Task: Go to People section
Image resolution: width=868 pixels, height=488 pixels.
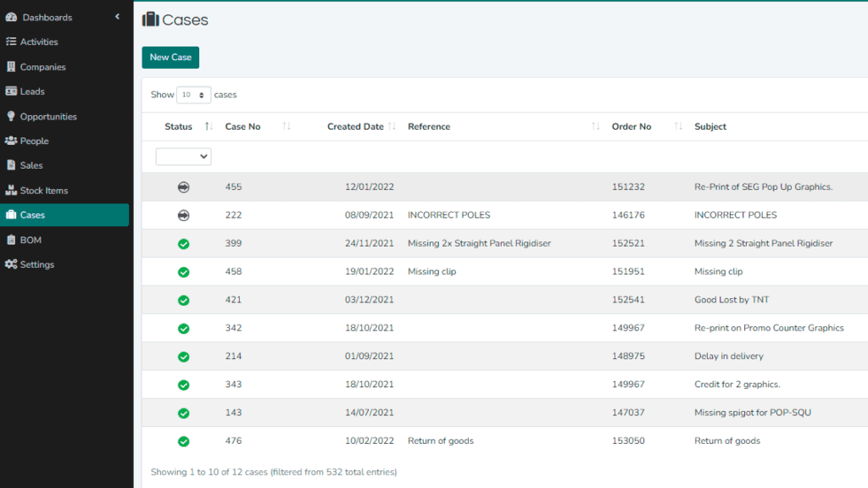Action: pos(64,141)
